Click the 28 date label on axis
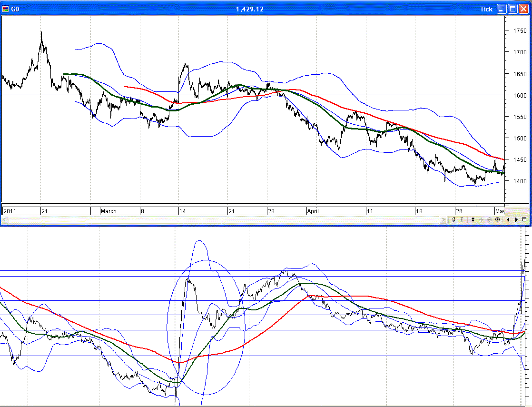The height and width of the screenshot is (407, 532). click(x=271, y=211)
